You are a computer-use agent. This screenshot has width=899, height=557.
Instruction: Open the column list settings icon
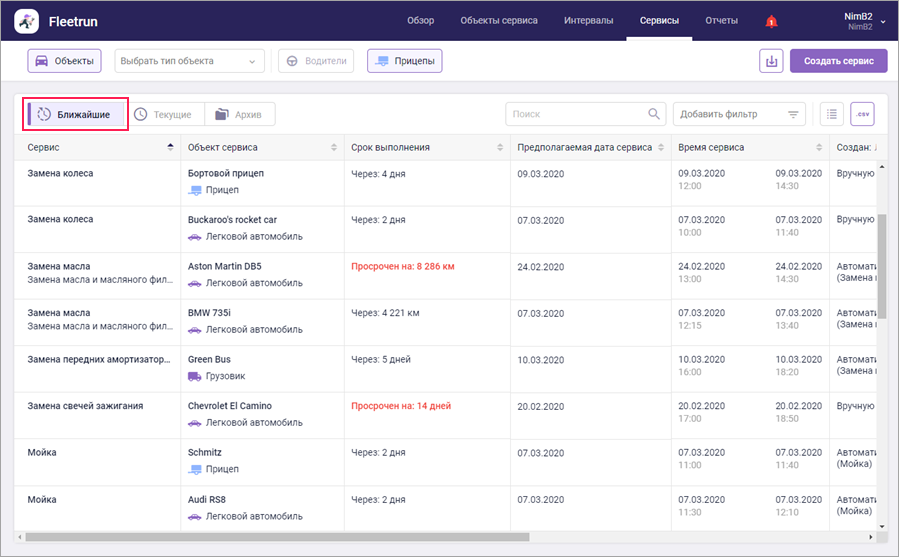point(831,114)
